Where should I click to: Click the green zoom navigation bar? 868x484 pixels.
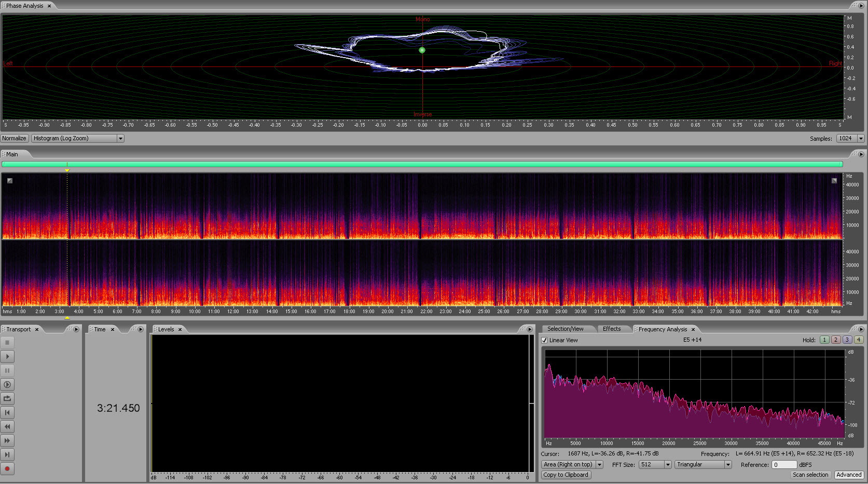[x=422, y=164]
